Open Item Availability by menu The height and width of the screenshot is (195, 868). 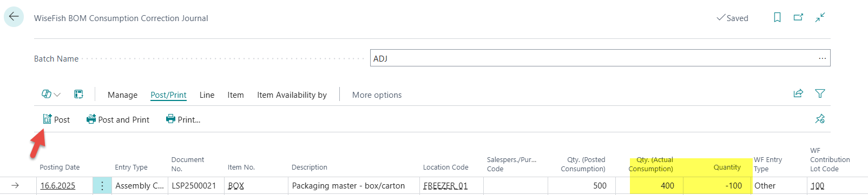(292, 95)
